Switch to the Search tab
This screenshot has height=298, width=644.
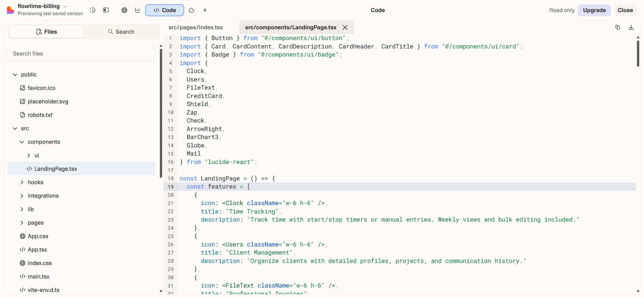click(121, 32)
